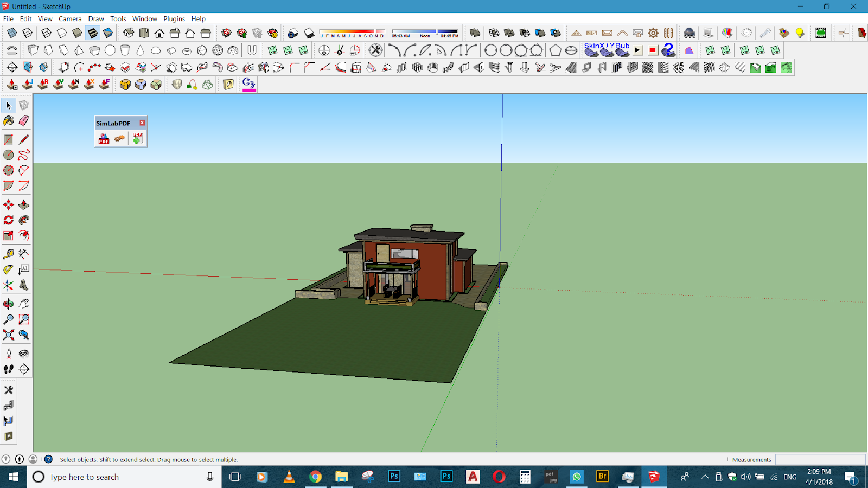Click the Zoom Extents icon
Screen dimensions: 868x488
point(9,335)
